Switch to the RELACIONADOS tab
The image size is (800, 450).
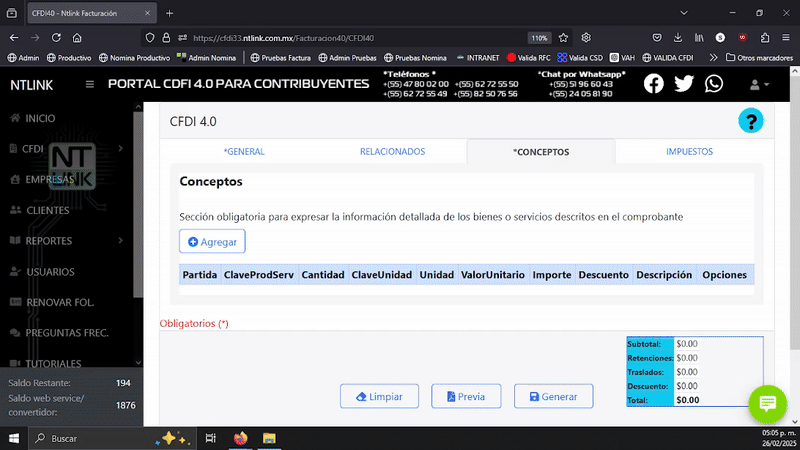392,152
